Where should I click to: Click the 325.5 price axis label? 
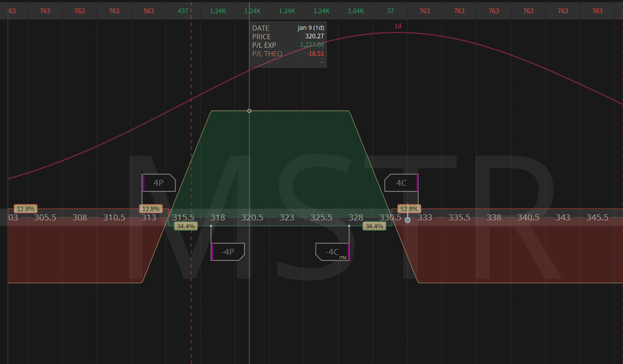pos(322,217)
